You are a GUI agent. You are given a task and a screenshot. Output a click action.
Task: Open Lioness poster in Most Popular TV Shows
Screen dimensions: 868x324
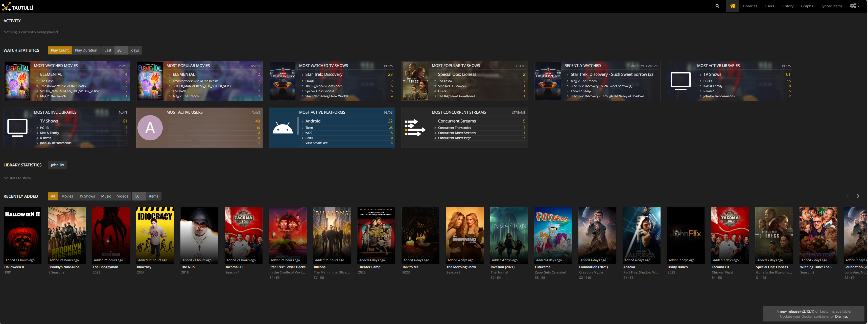coord(415,81)
